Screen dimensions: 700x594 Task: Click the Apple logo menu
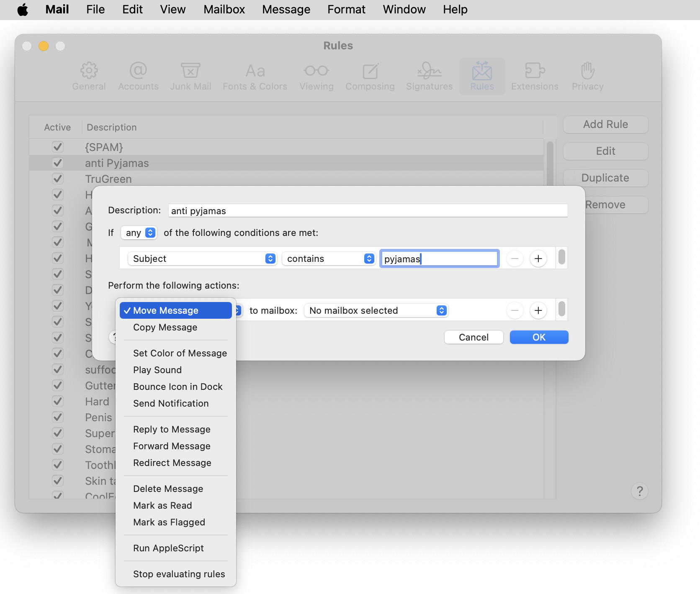(x=23, y=10)
